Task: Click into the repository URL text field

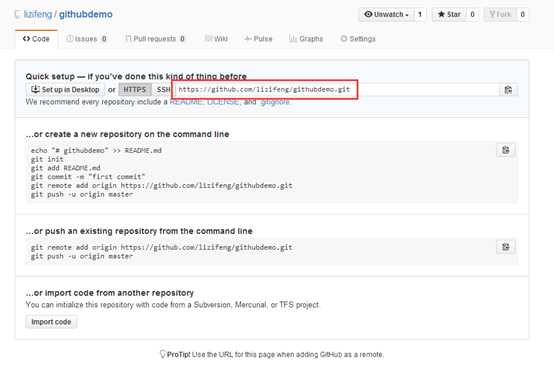Action: (x=336, y=90)
